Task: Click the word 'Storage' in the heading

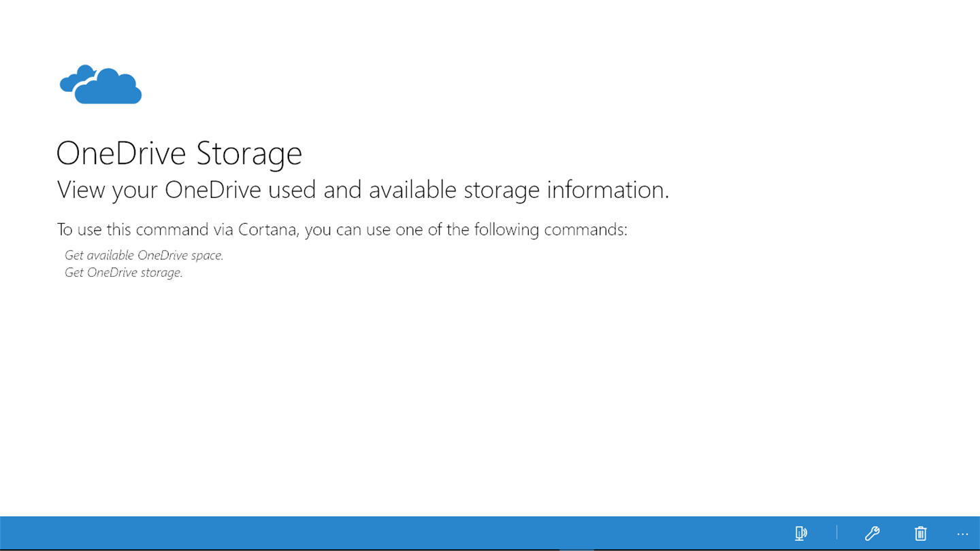Action: [249, 153]
